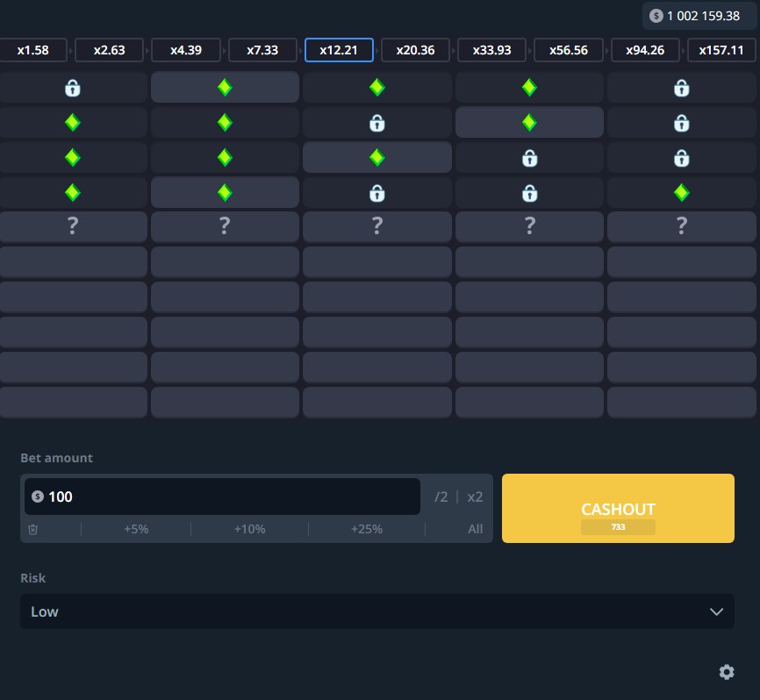Increase bet by +10%
The width and height of the screenshot is (760, 700).
[249, 529]
